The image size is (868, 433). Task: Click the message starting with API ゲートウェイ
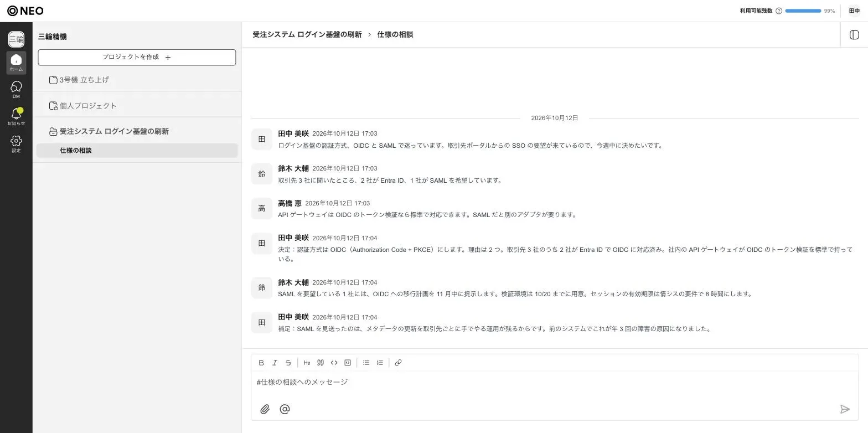coord(427,215)
